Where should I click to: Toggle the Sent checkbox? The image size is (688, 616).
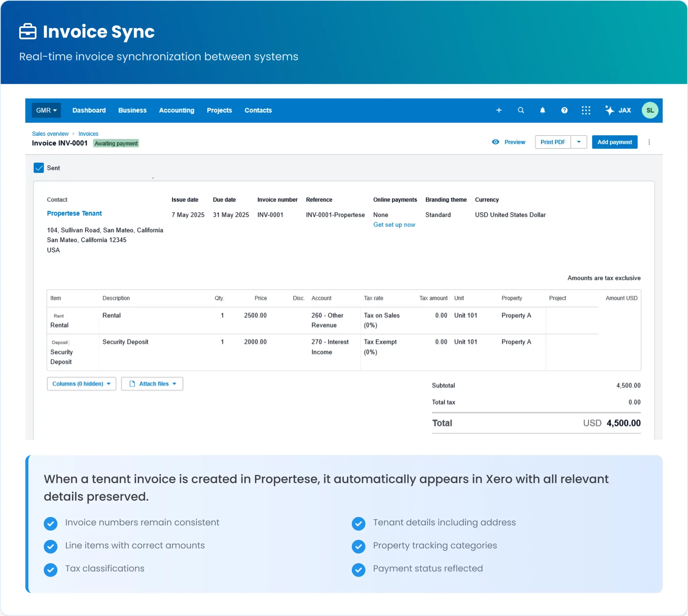click(39, 168)
